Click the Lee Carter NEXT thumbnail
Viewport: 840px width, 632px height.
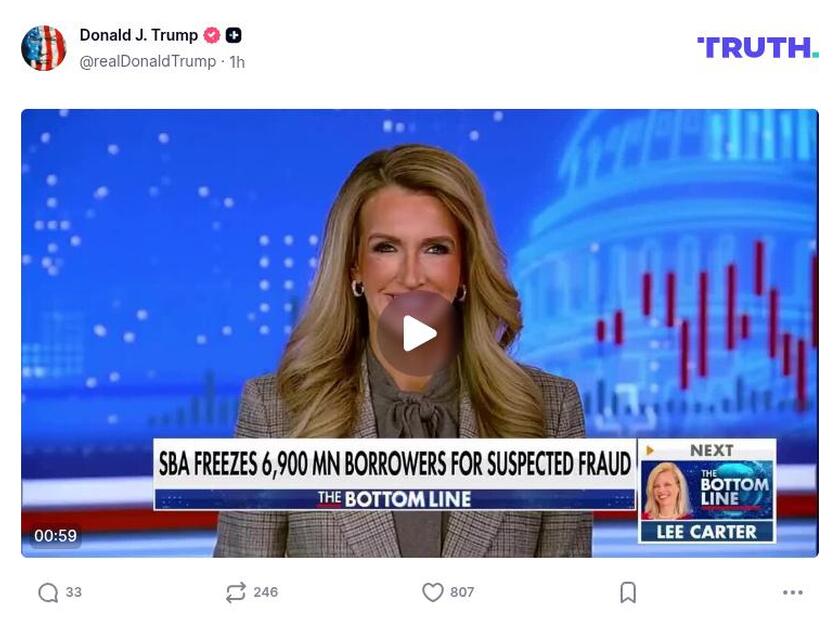(x=707, y=491)
